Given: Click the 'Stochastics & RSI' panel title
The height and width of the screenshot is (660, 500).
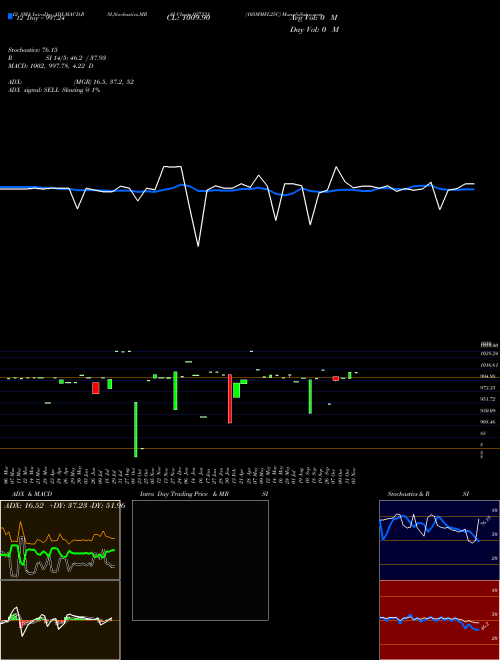Looking at the screenshot, I should (428, 494).
